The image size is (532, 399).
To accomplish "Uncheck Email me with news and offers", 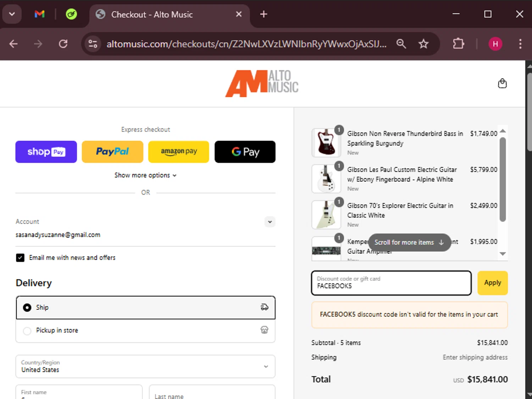I will 20,258.
